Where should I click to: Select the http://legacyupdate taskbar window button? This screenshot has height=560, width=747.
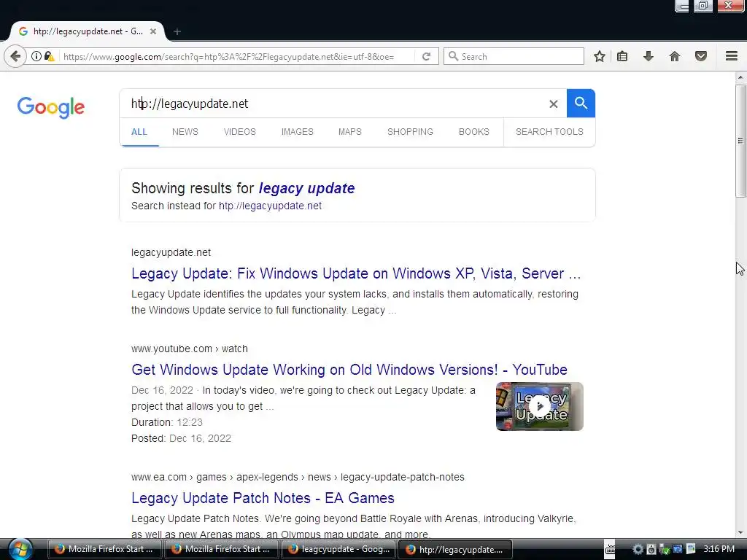pyautogui.click(x=455, y=549)
